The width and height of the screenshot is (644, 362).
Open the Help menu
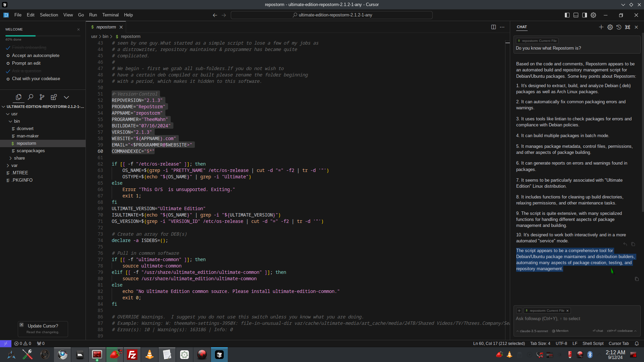(128, 15)
